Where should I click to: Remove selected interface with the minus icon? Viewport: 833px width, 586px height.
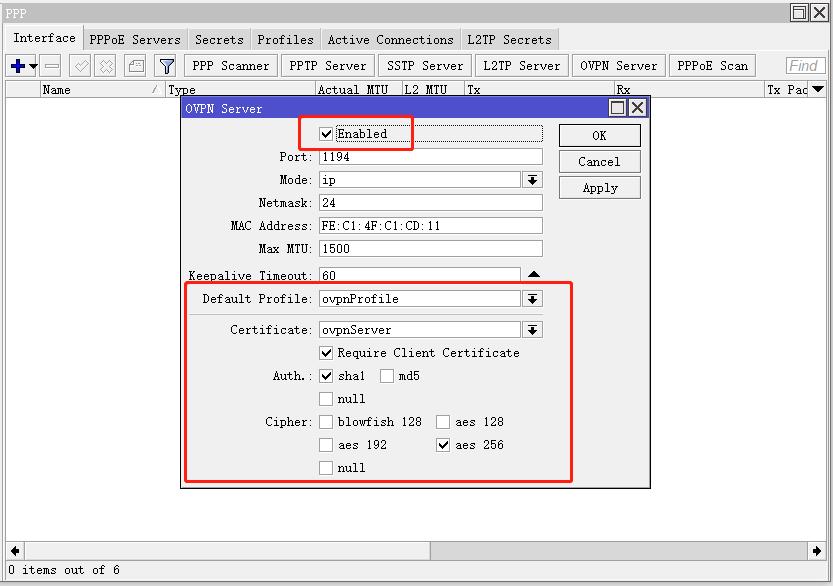coord(50,66)
